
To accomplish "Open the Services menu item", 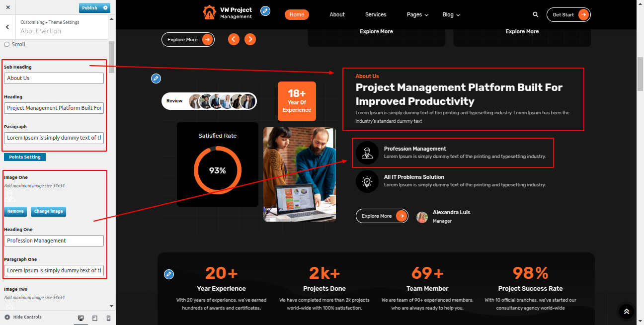I will click(x=376, y=14).
